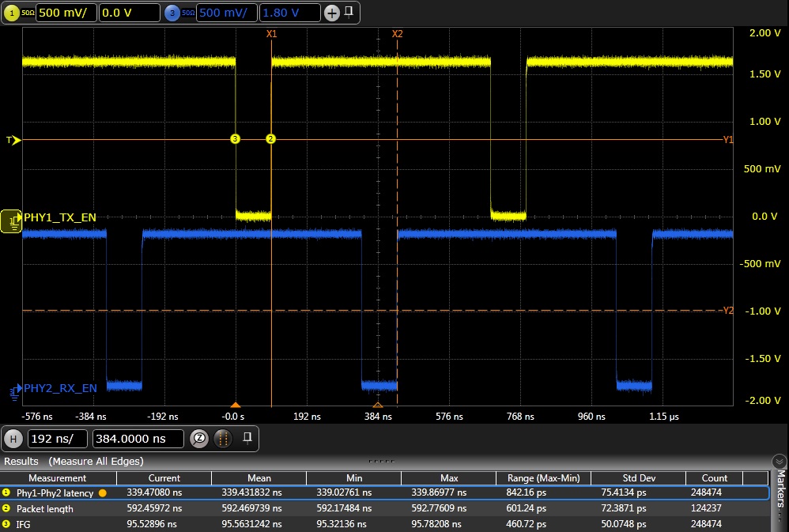Screen dimensions: 789x532
Task: Click the X2 marker label
Action: 397,34
